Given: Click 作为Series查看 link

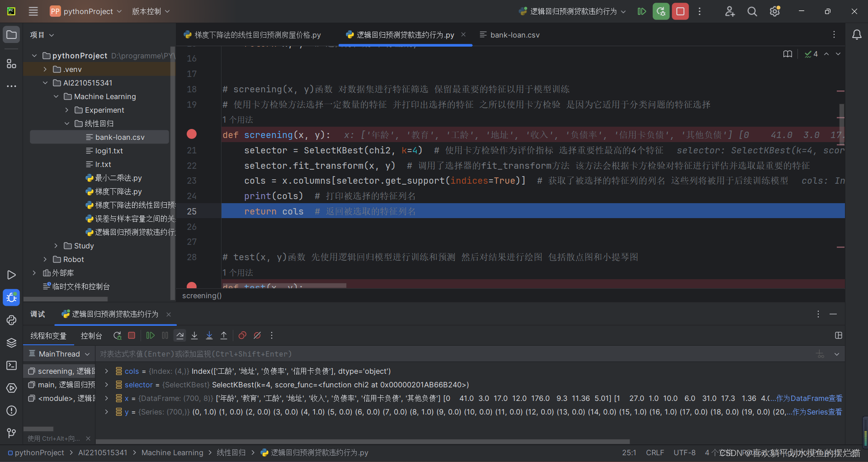Looking at the screenshot, I should click(x=817, y=412).
